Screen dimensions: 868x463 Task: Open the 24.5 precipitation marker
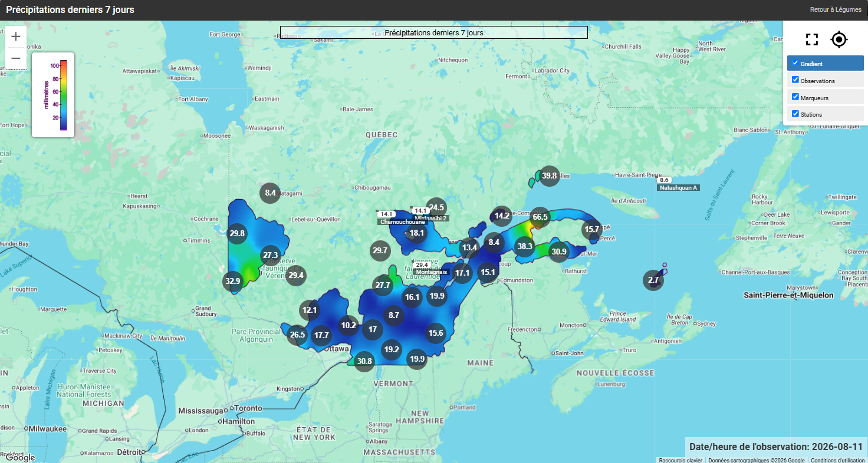click(436, 207)
